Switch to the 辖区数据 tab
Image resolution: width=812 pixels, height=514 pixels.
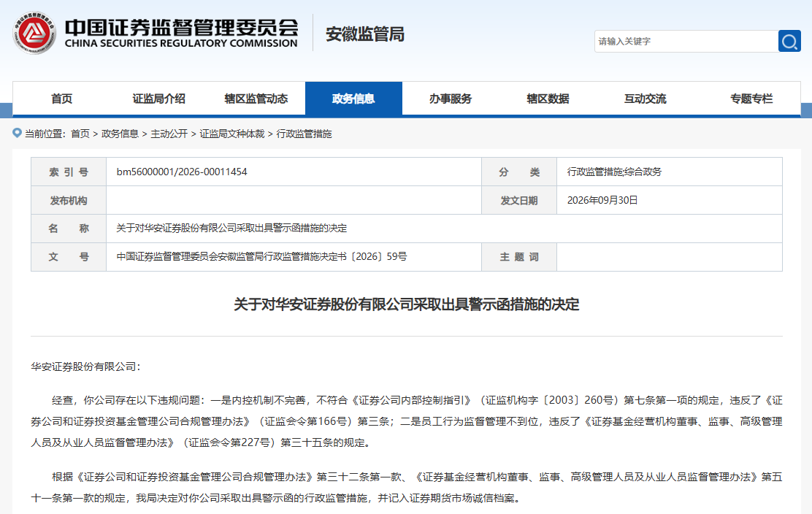tap(548, 99)
